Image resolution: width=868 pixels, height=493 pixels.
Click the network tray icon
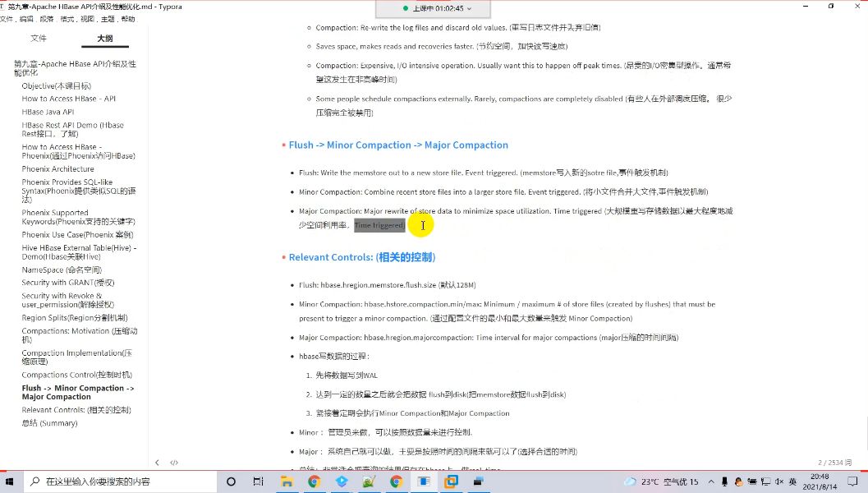coord(765,482)
